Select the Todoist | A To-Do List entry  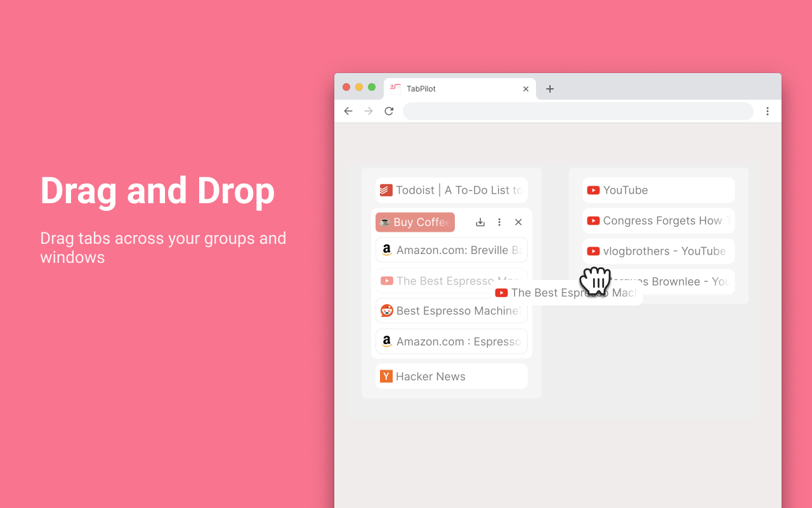tap(451, 190)
